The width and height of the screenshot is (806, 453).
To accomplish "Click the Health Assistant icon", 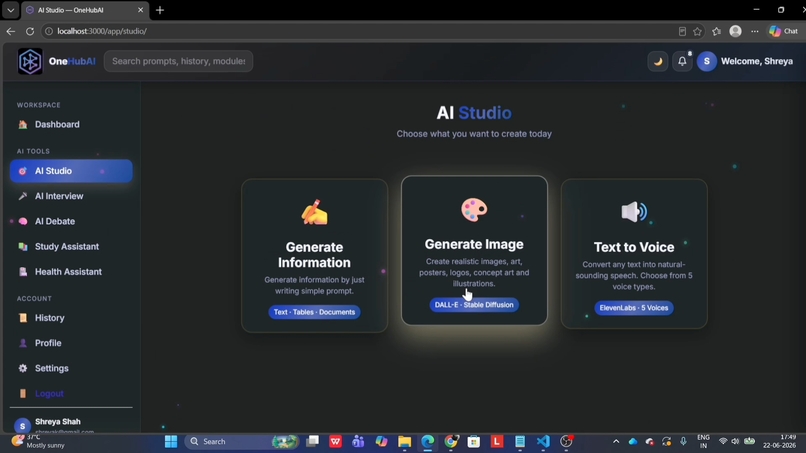I will [23, 271].
